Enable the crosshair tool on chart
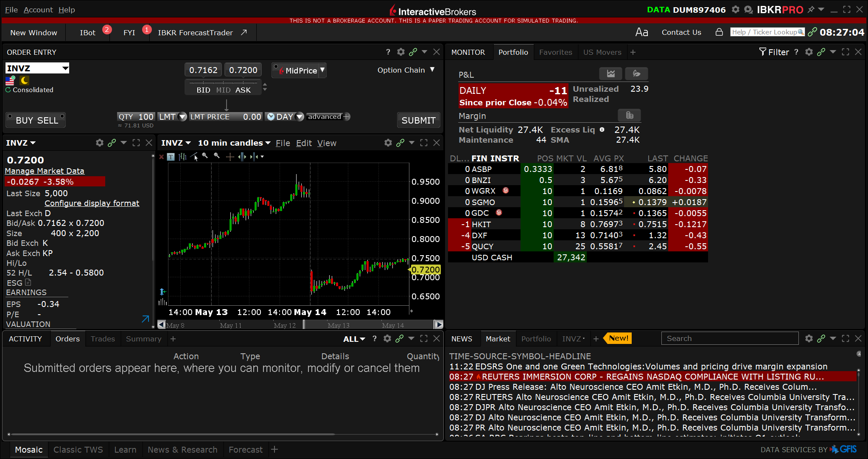Viewport: 868px width, 459px height. tap(230, 157)
